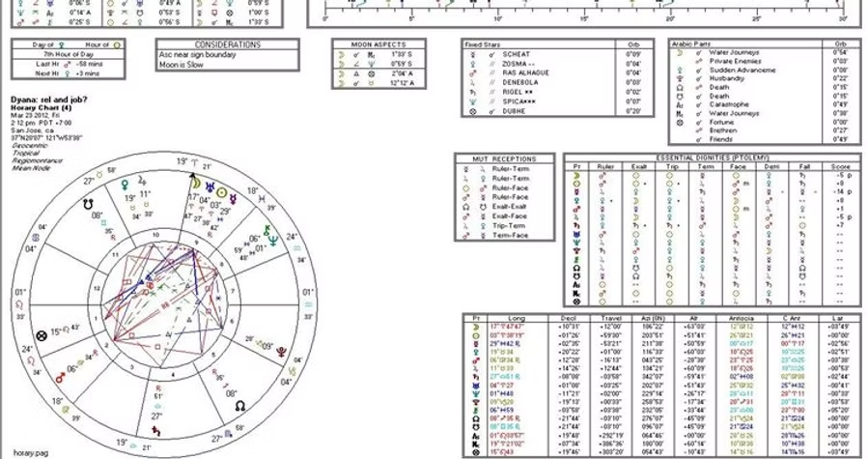Image resolution: width=868 pixels, height=459 pixels.
Task: Click the Fall column header
Action: click(804, 167)
